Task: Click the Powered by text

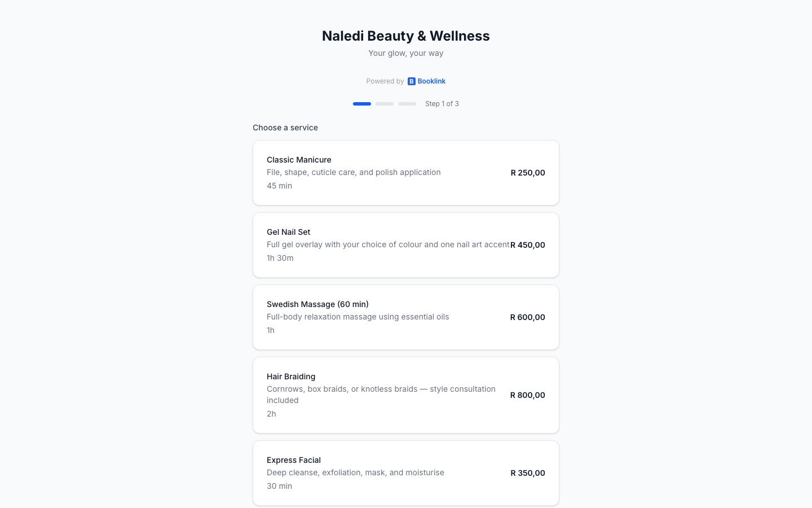Action: 385,81
